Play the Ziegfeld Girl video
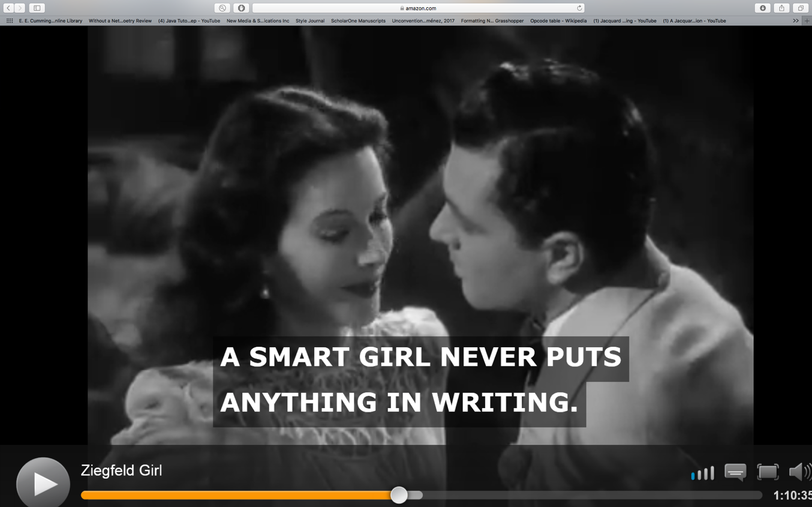The height and width of the screenshot is (507, 812). coord(43,483)
